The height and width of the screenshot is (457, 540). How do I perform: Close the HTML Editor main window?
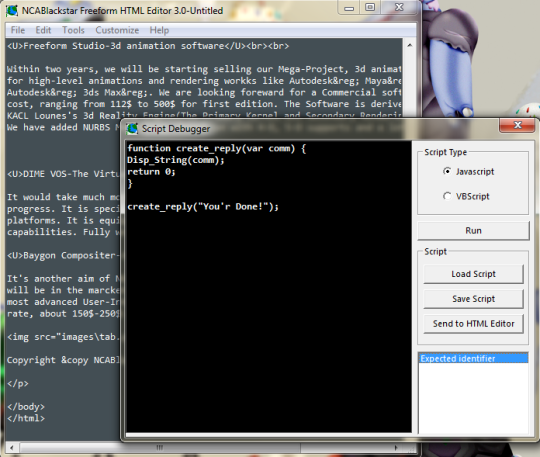point(399,7)
